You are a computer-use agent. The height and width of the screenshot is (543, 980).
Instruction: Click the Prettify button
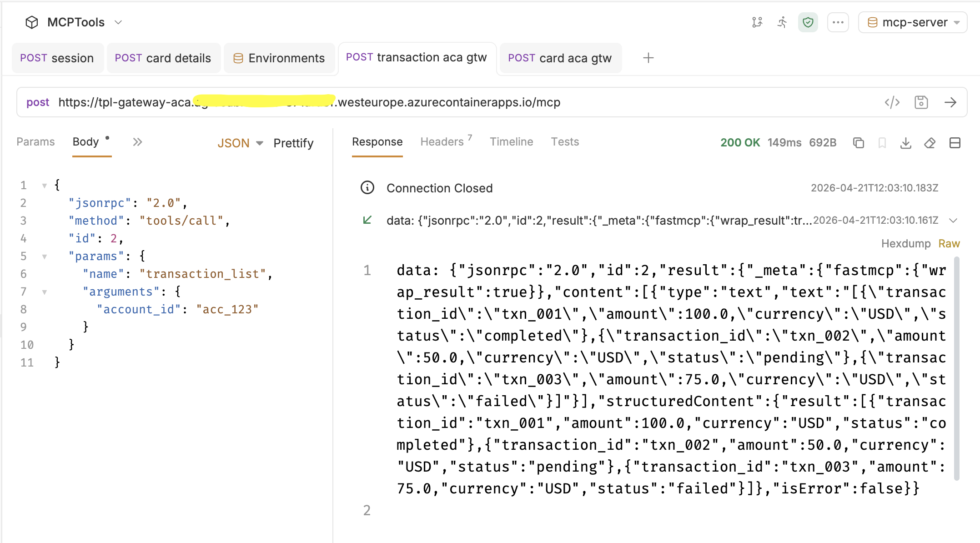(x=293, y=143)
